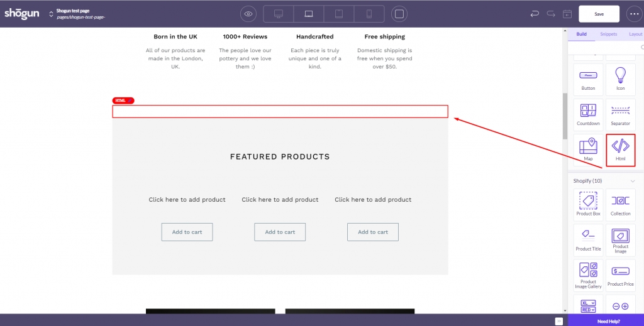Screen dimensions: 644x326
Task: Choose the Countdown element
Action: coord(588,114)
